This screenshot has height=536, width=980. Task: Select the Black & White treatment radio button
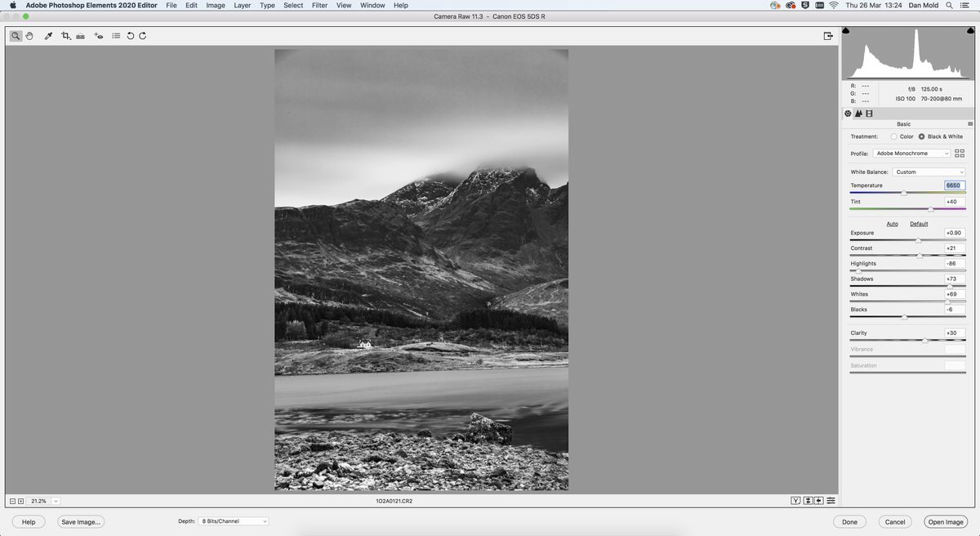coord(923,136)
